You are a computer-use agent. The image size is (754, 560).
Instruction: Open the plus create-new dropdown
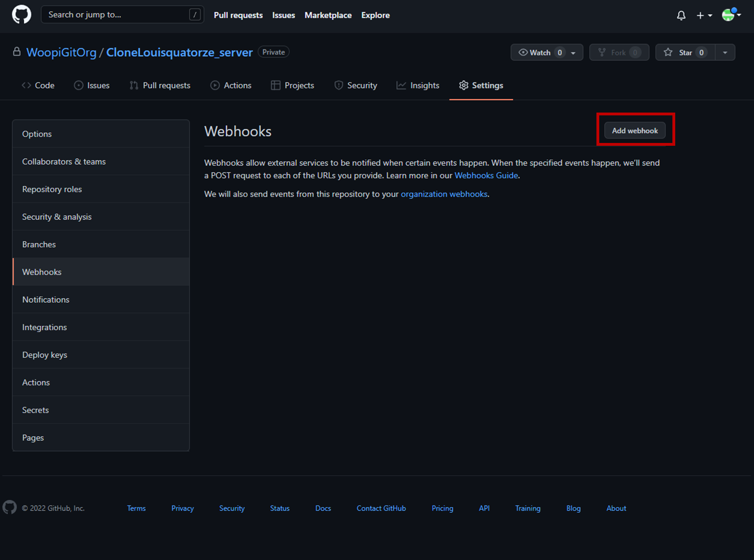click(x=704, y=15)
